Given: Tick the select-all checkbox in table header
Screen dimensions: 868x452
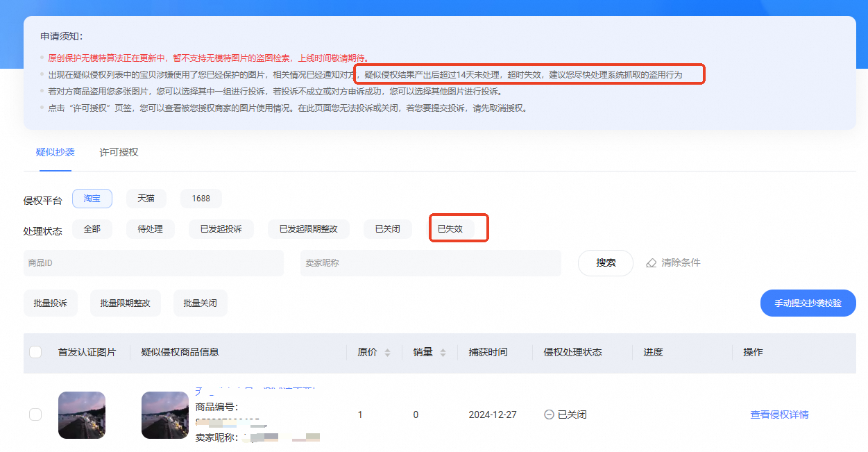Looking at the screenshot, I should (x=35, y=352).
